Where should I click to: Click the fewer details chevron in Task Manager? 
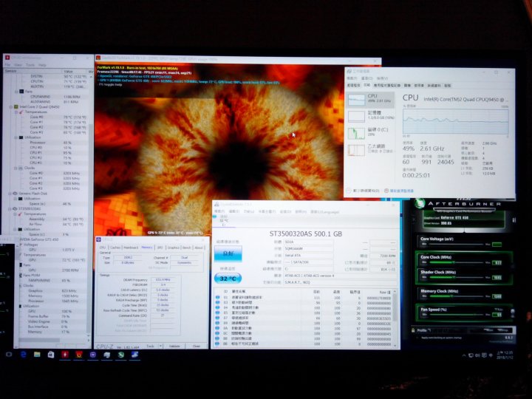click(349, 191)
